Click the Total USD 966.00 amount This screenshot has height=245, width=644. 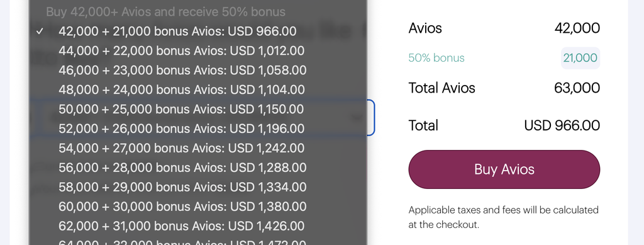(x=562, y=125)
